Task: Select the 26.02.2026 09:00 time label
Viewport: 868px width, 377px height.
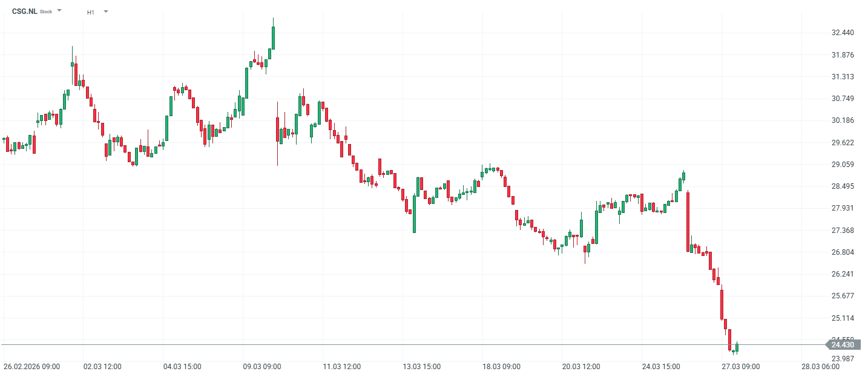Action: tap(31, 367)
